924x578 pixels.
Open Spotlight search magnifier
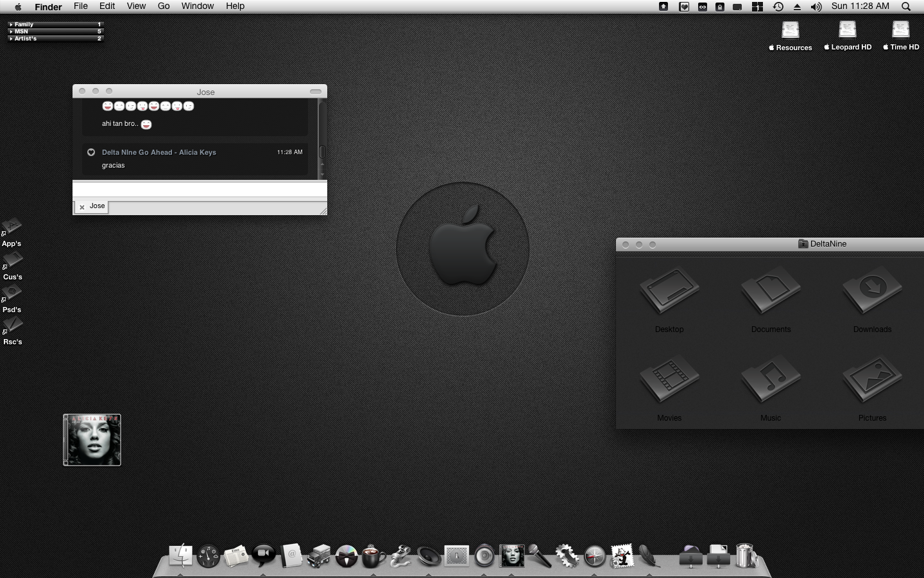click(906, 6)
